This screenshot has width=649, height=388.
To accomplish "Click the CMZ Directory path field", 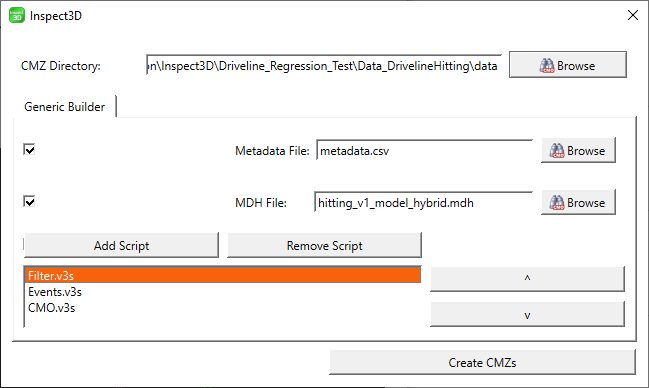I will [x=324, y=65].
